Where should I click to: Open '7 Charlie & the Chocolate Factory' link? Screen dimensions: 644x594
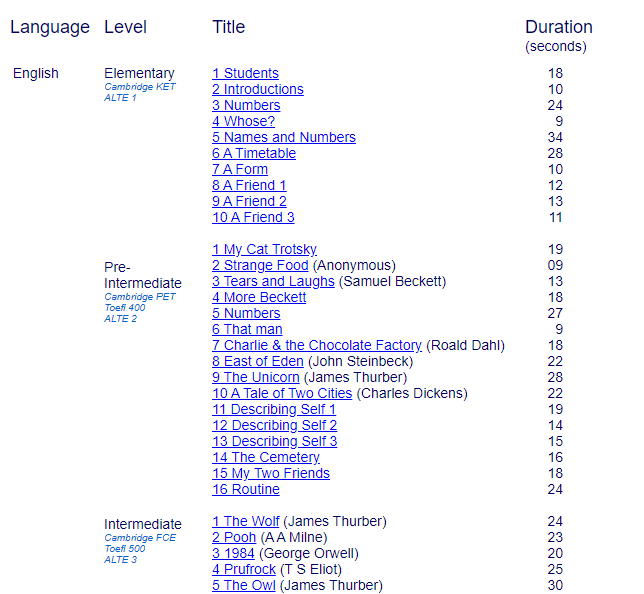[317, 345]
